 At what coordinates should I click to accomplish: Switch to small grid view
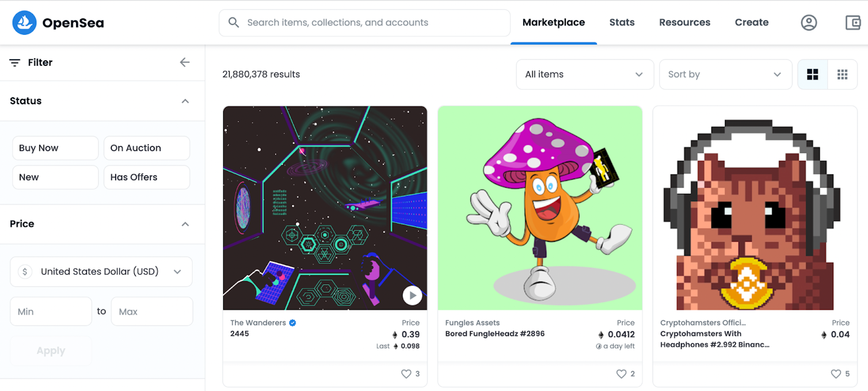[x=842, y=74]
